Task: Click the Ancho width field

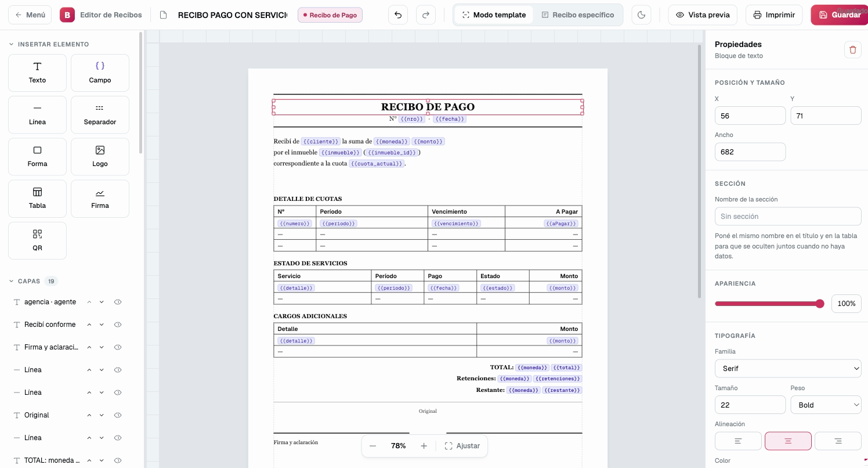Action: [x=750, y=152]
